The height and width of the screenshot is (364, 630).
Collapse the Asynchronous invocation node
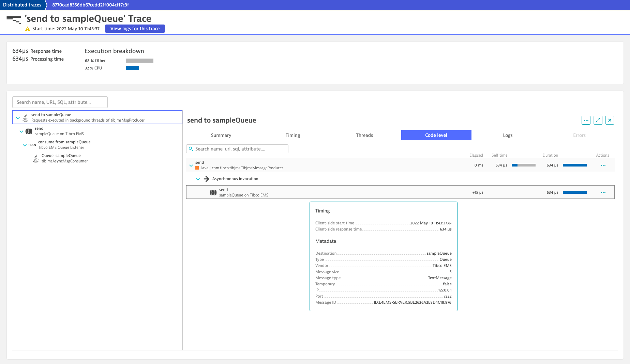pyautogui.click(x=198, y=179)
